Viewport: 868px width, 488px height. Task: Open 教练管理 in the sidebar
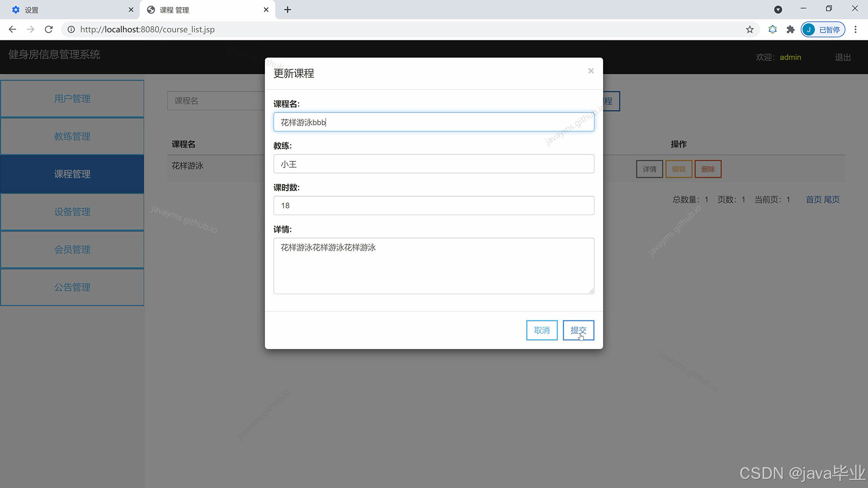(x=72, y=136)
